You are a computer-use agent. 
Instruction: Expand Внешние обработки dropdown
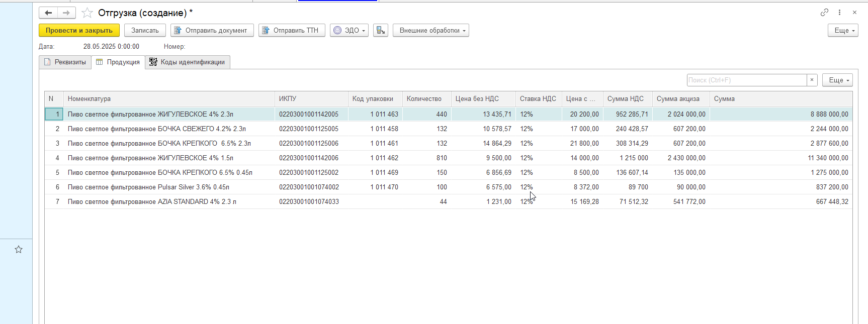pos(431,30)
